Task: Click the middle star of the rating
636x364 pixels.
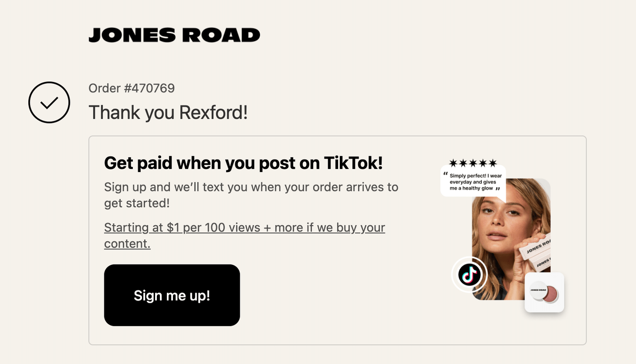Action: tap(473, 163)
